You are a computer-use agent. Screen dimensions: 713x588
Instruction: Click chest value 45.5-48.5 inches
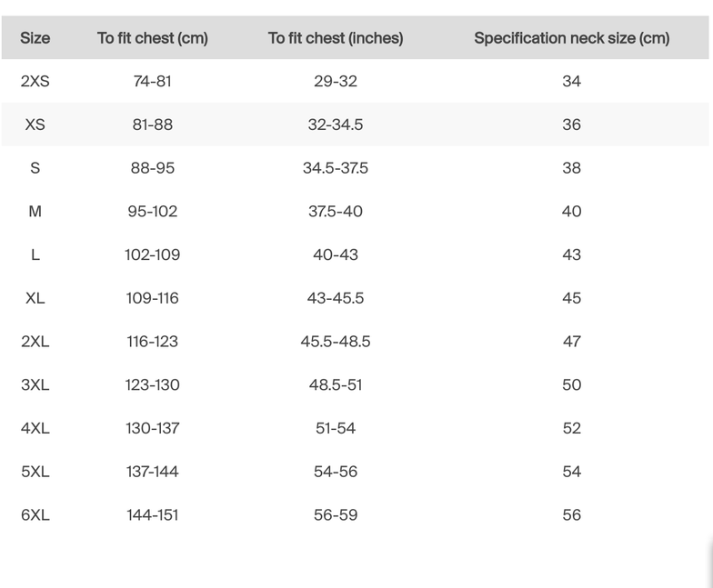coord(336,342)
